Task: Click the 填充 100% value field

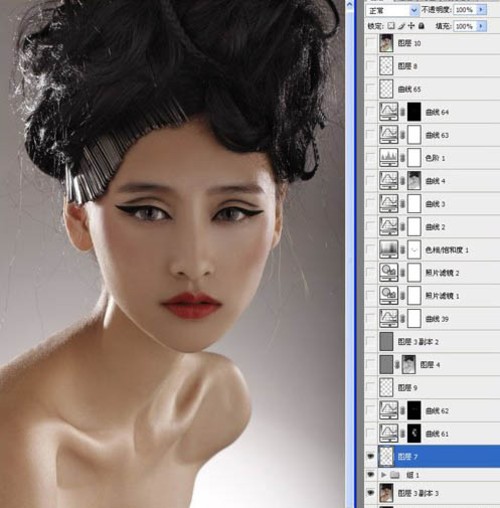Action: click(465, 26)
